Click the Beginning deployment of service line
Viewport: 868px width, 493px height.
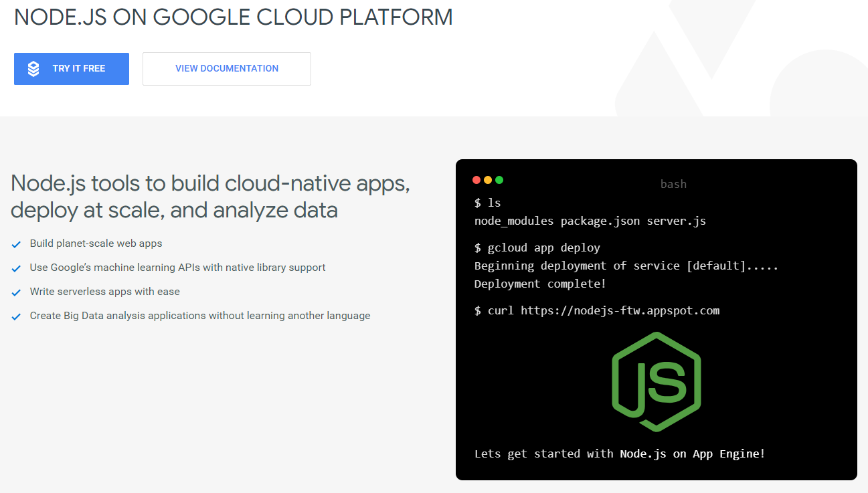coord(626,266)
